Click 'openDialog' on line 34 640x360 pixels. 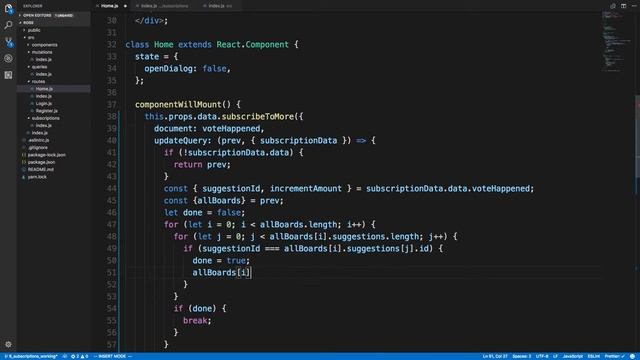coord(168,69)
